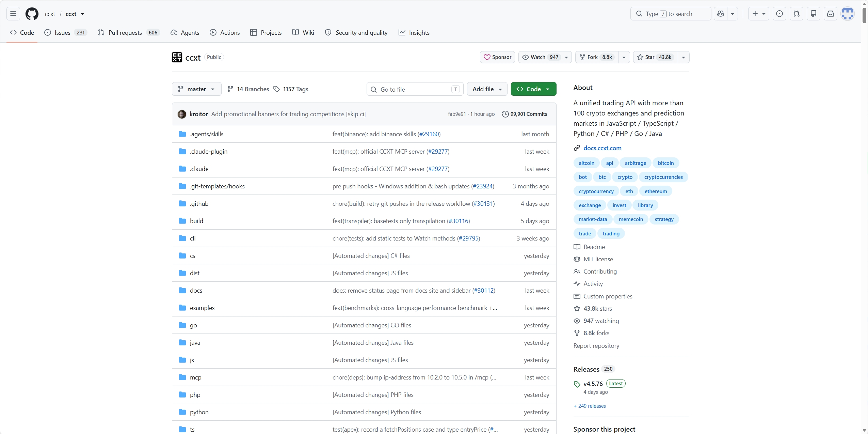Expand the Watch options dropdown arrow

coord(566,57)
